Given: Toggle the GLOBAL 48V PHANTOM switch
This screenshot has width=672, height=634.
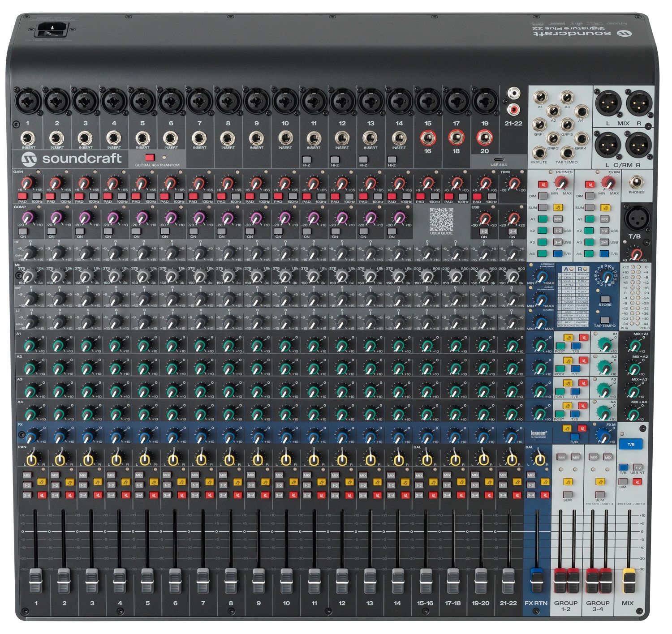Looking at the screenshot, I should click(x=150, y=158).
